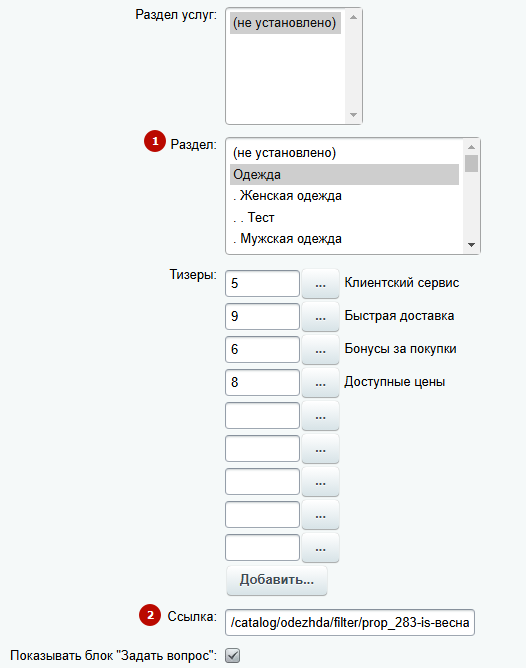The width and height of the screenshot is (526, 668).
Task: Select Одежда in the Раздел list
Action: [x=344, y=175]
